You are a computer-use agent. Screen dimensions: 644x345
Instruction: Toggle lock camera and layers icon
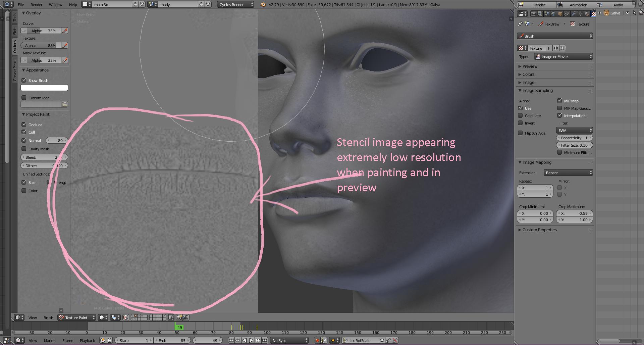click(x=171, y=317)
